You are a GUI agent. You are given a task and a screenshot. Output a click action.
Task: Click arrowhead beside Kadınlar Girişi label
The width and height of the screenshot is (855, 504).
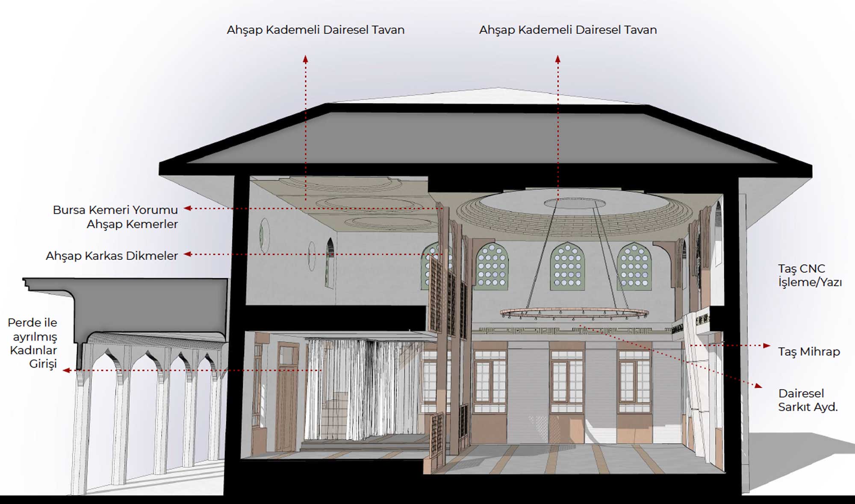click(66, 370)
